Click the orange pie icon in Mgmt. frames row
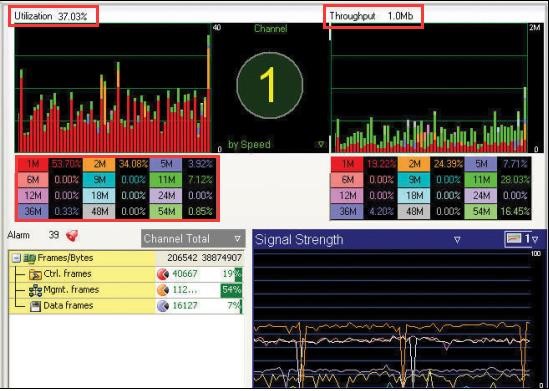Viewport: 549px width, 391px height. pyautogui.click(x=163, y=290)
